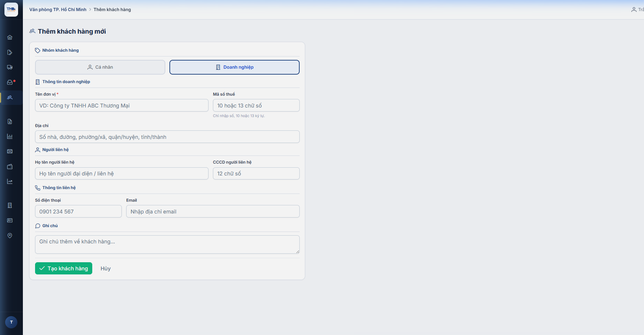Click the tax code hint text
The width and height of the screenshot is (644, 335).
pos(239,116)
